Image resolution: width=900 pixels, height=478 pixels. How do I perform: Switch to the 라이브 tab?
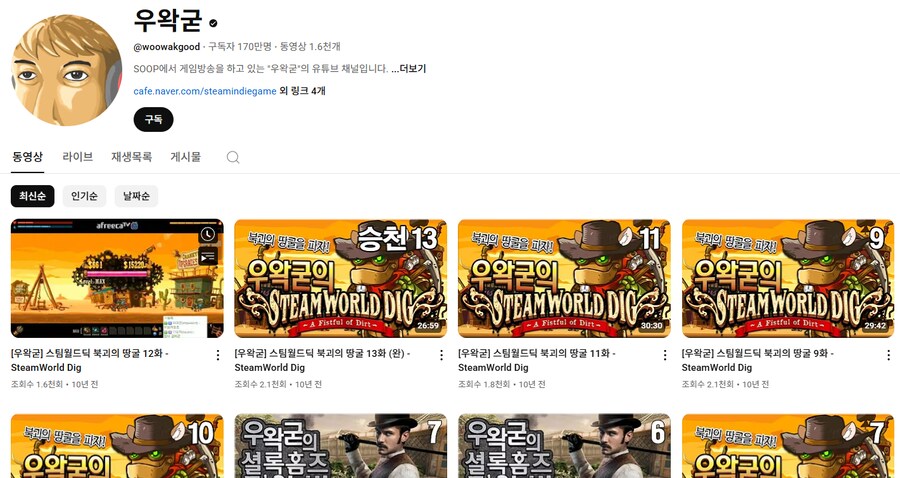tap(77, 157)
